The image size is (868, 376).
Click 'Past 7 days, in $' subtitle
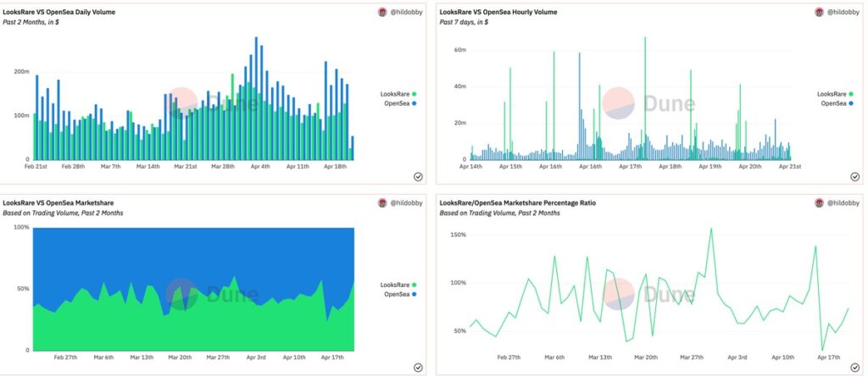[464, 22]
